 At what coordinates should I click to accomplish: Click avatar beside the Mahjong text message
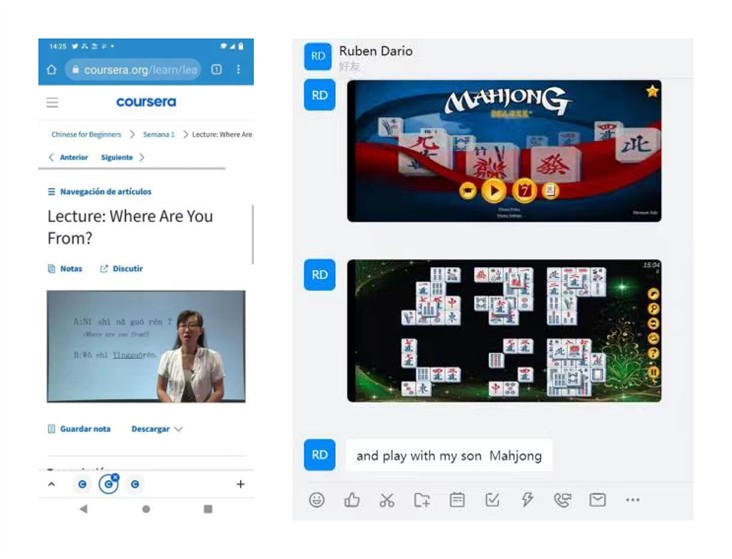pyautogui.click(x=320, y=455)
